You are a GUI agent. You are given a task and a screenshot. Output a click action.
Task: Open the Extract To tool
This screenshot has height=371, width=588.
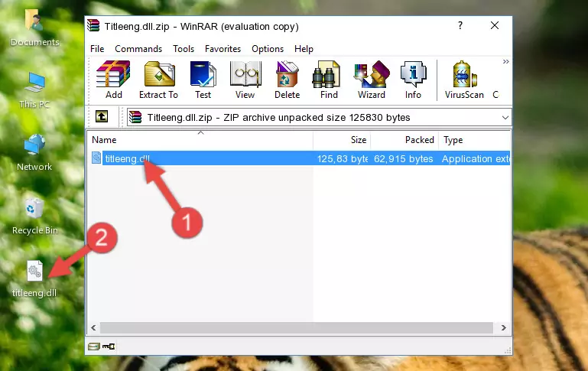158,80
